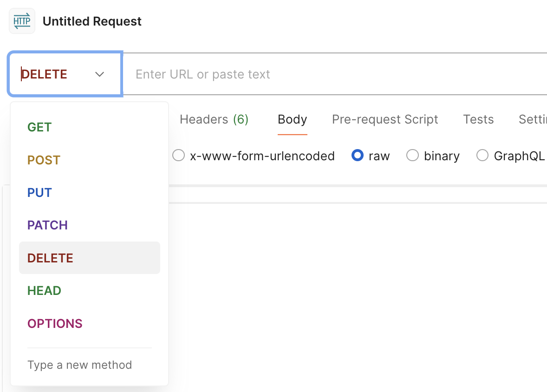Select the PUT method option
547x392 pixels.
pyautogui.click(x=39, y=193)
